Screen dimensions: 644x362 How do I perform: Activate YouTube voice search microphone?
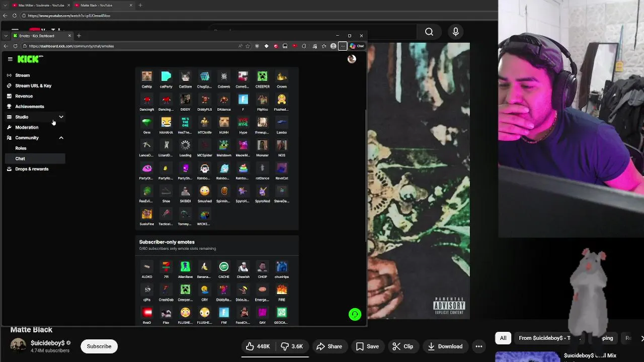[456, 32]
